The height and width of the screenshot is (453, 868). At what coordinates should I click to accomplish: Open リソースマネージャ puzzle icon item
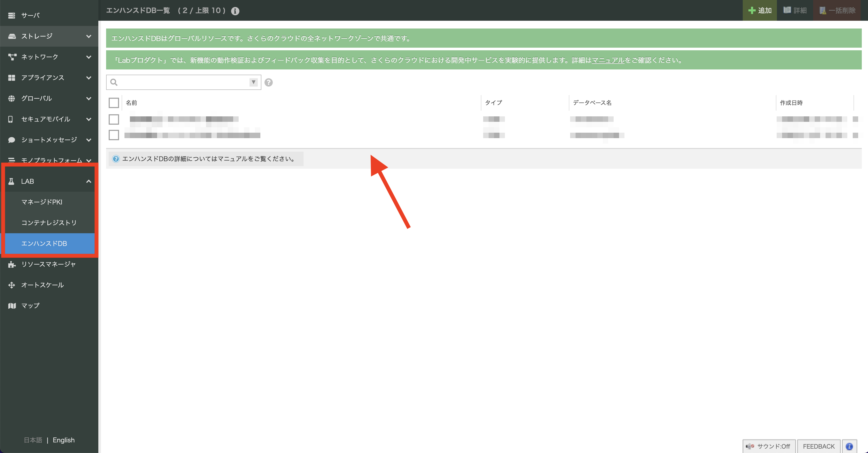click(x=12, y=264)
